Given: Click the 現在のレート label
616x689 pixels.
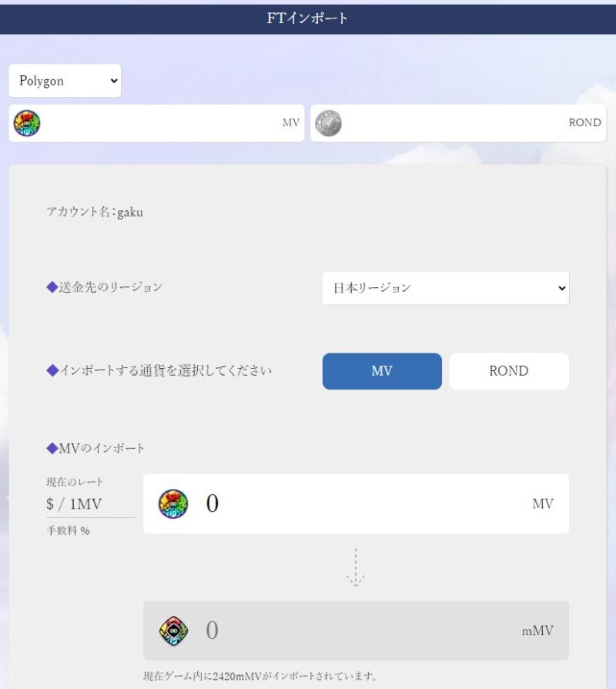Looking at the screenshot, I should click(x=75, y=482).
